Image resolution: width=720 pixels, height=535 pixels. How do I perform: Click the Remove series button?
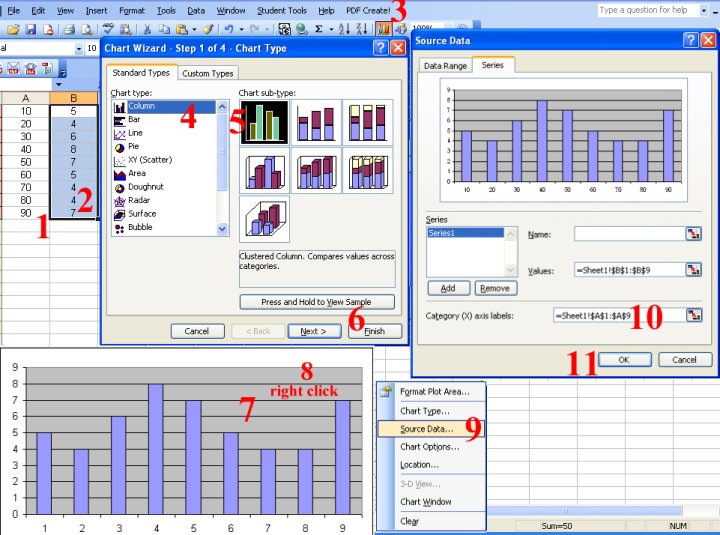[x=495, y=288]
